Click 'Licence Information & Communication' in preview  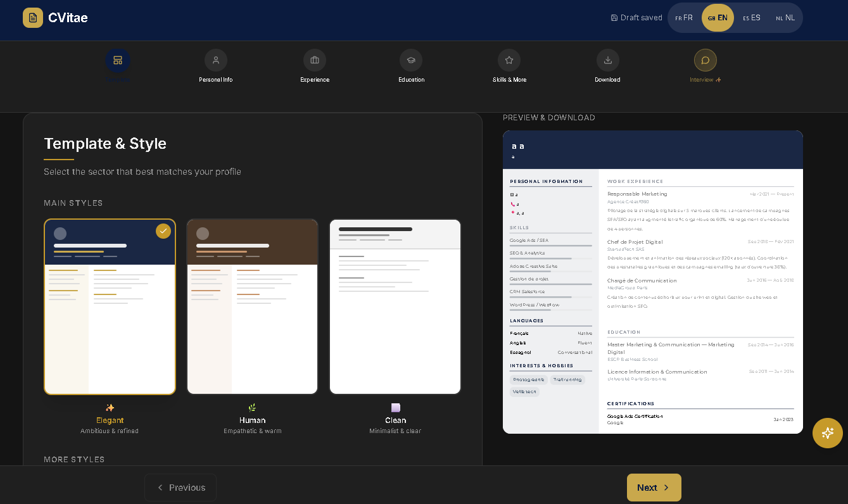657,372
